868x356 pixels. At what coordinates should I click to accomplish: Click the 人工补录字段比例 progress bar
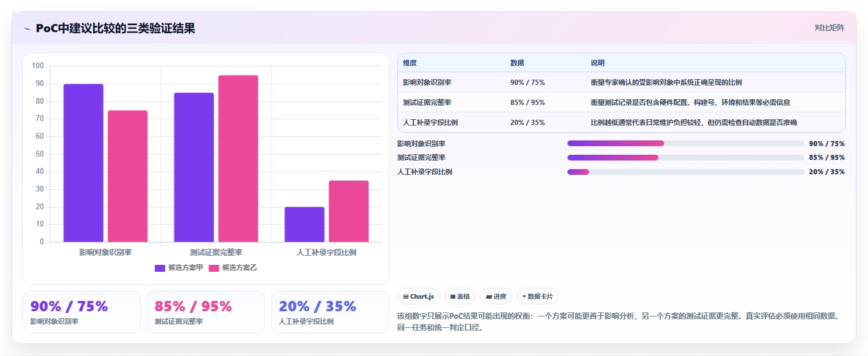685,172
